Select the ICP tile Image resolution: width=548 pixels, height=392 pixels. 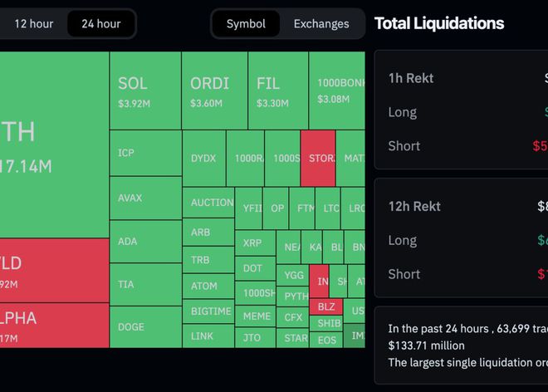coord(146,153)
